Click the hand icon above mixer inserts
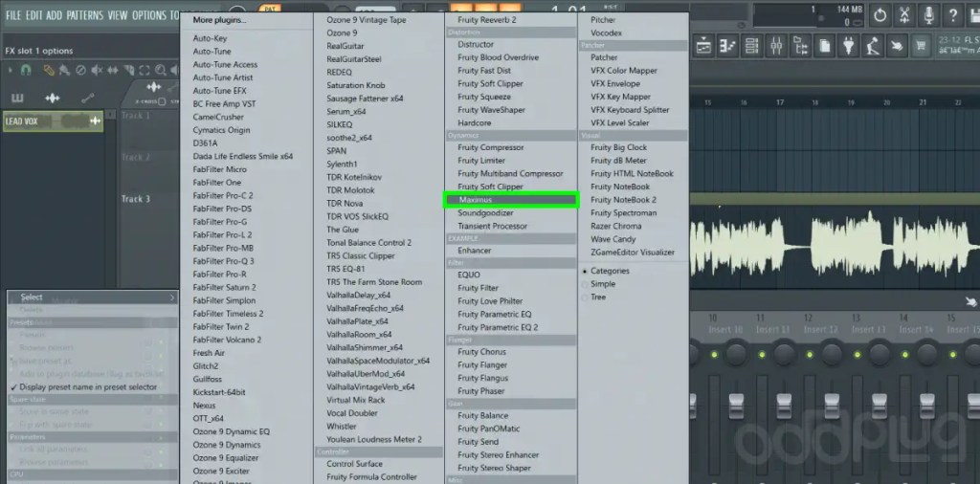980x484 pixels. tap(970, 302)
